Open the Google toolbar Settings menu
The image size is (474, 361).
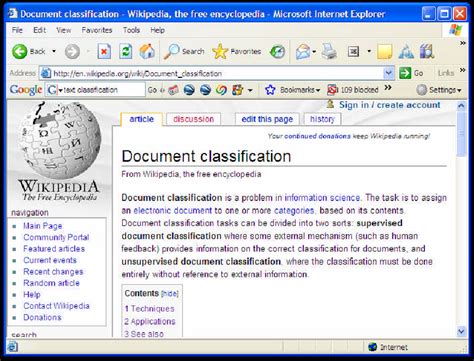tap(439, 90)
